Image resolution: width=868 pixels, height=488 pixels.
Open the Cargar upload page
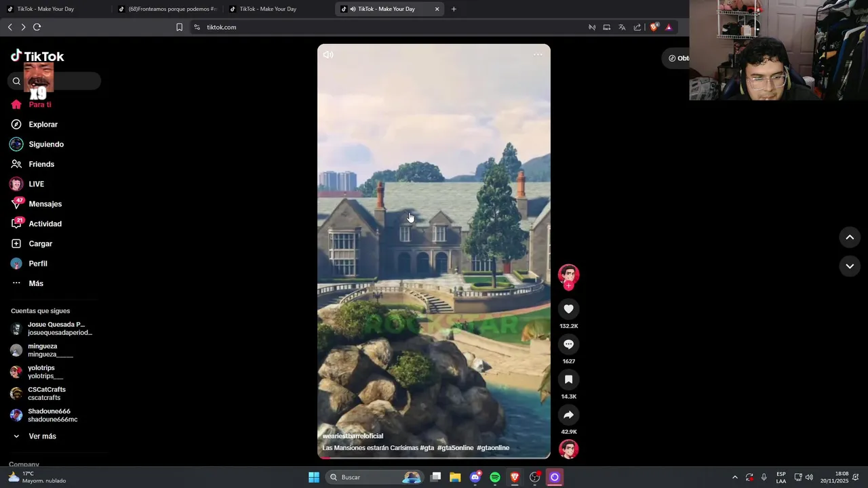pos(32,243)
